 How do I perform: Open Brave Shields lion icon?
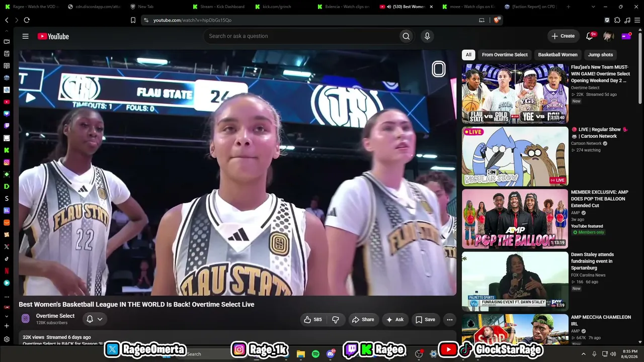[x=497, y=20]
